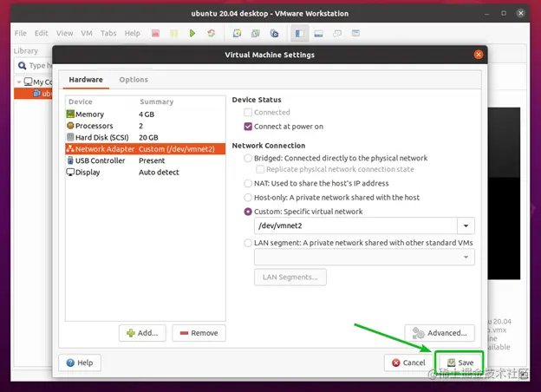Screen dimensions: 541x392
Task: Click the Processors device icon
Action: click(x=70, y=126)
